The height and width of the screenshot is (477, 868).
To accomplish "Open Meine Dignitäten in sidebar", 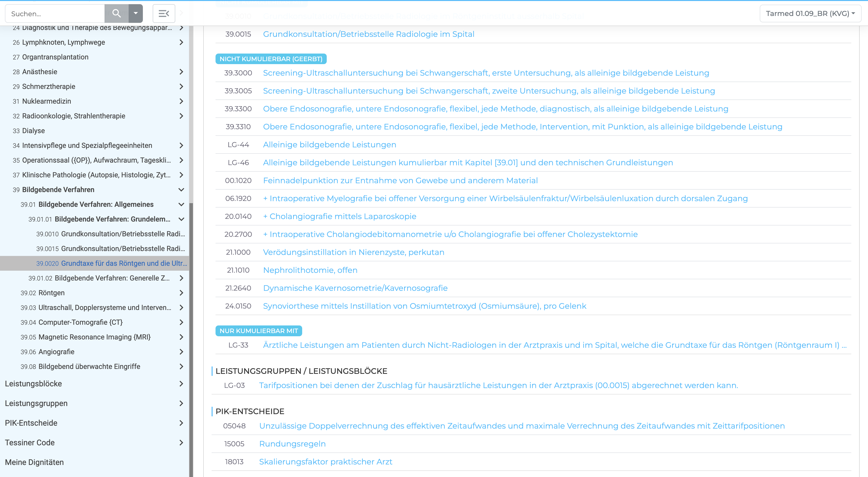I will coord(34,462).
